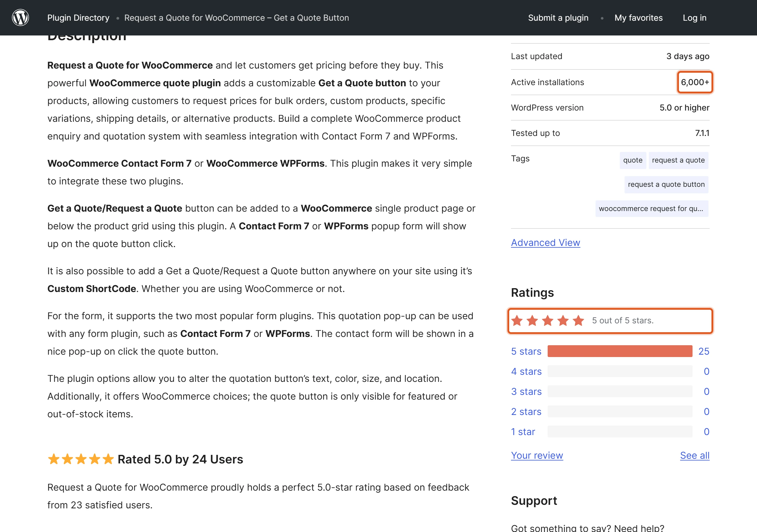Screen dimensions: 757x532
Task: Filter reviews by 4 stars
Action: click(526, 372)
